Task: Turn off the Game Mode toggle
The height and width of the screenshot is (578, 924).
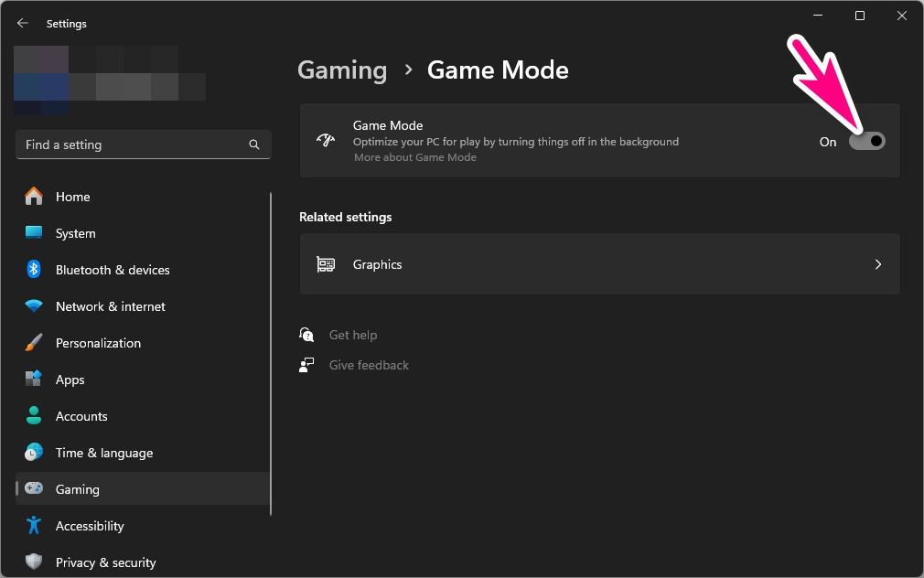Action: [x=866, y=142]
